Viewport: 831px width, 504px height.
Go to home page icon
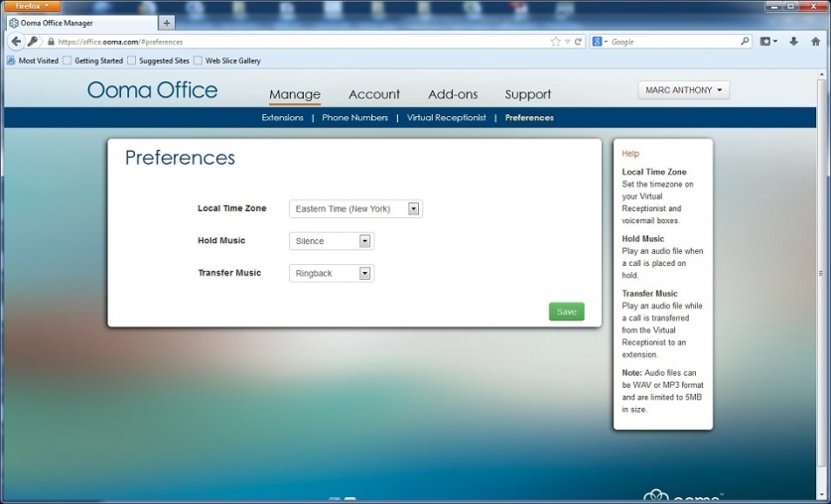(816, 42)
